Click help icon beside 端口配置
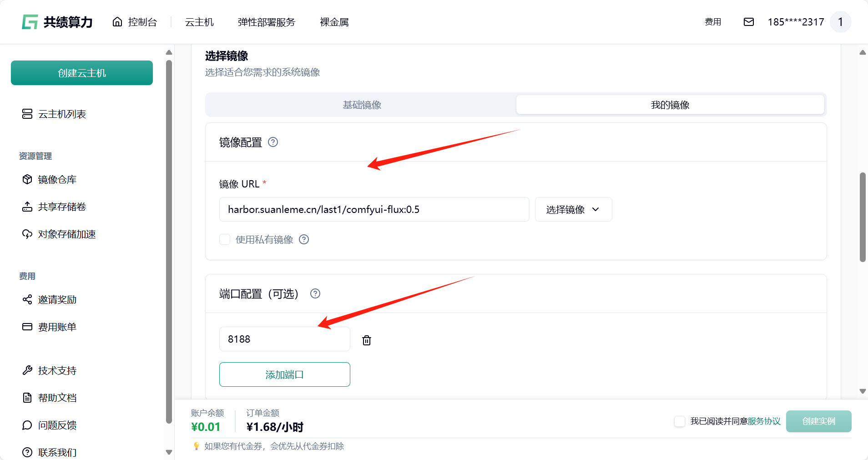 [x=315, y=293]
